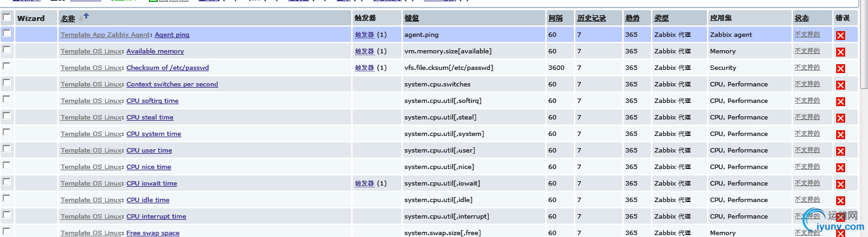Open the CPU interrupt time item
The image size is (868, 237).
pos(157,217)
